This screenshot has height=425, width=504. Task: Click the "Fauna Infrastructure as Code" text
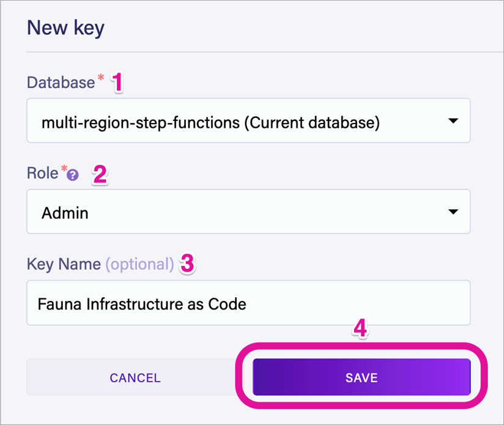[141, 303]
